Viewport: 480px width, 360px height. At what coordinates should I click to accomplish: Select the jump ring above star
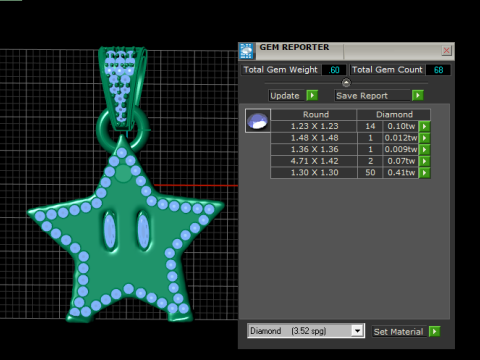pos(123,128)
